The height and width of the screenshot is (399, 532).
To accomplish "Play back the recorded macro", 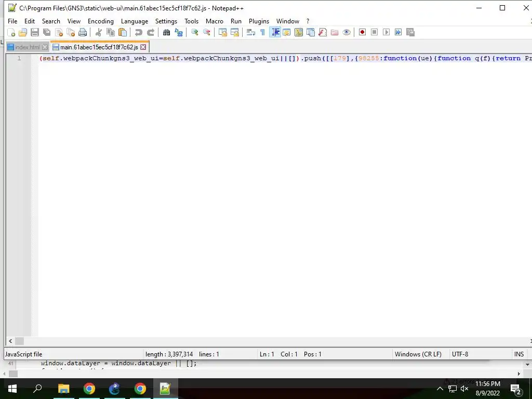I will (x=386, y=32).
